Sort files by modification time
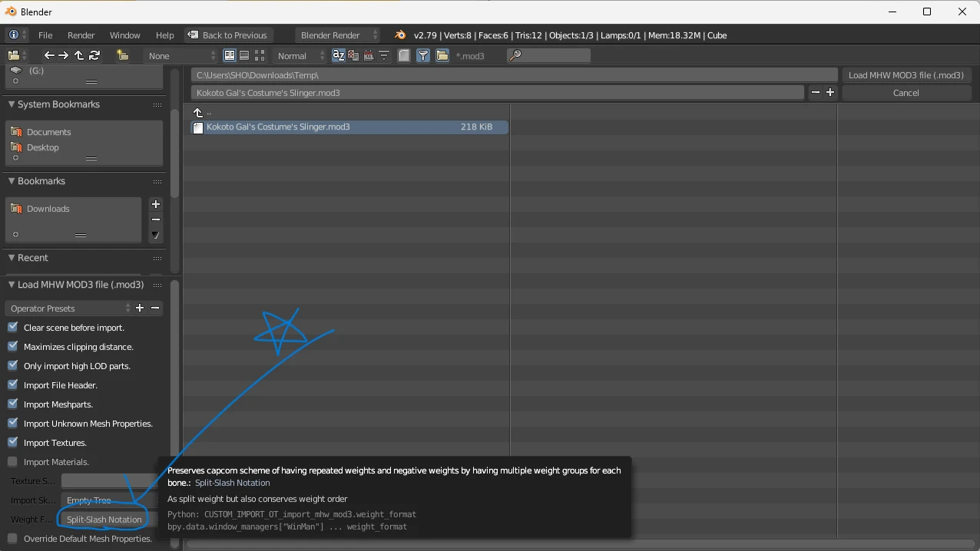Image resolution: width=980 pixels, height=551 pixels. point(369,55)
